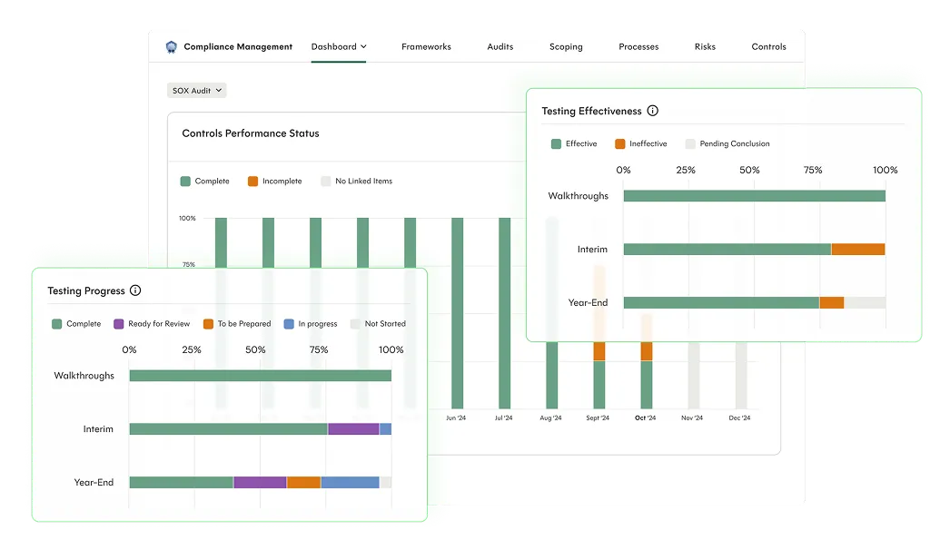Image resolution: width=950 pixels, height=560 pixels.
Task: Open the Audits section
Action: pos(500,46)
